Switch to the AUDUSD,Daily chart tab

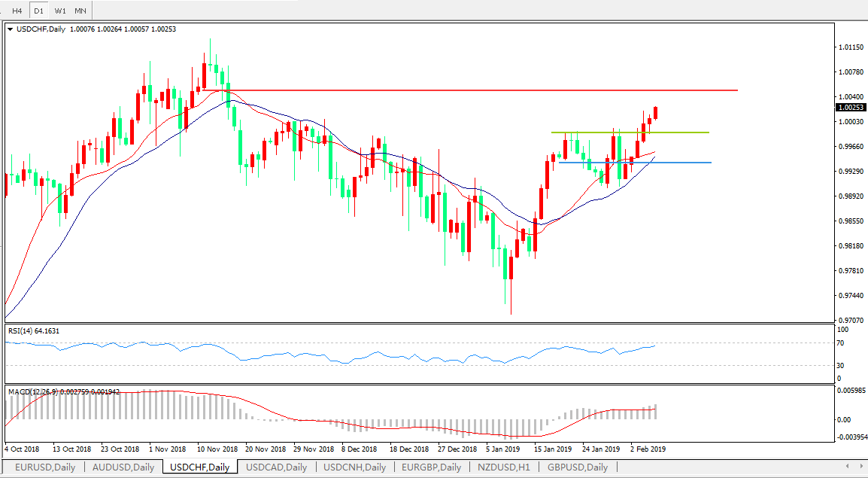pos(123,467)
